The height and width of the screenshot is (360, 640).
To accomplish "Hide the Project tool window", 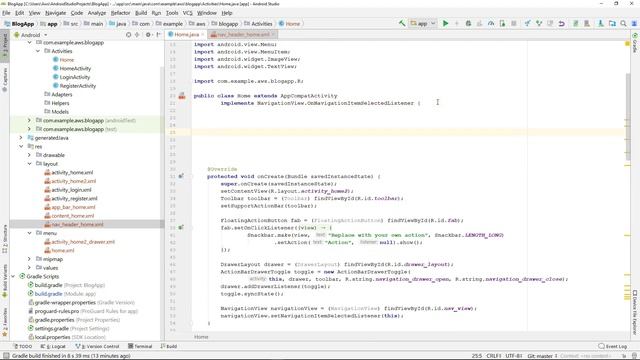I will pos(158,35).
